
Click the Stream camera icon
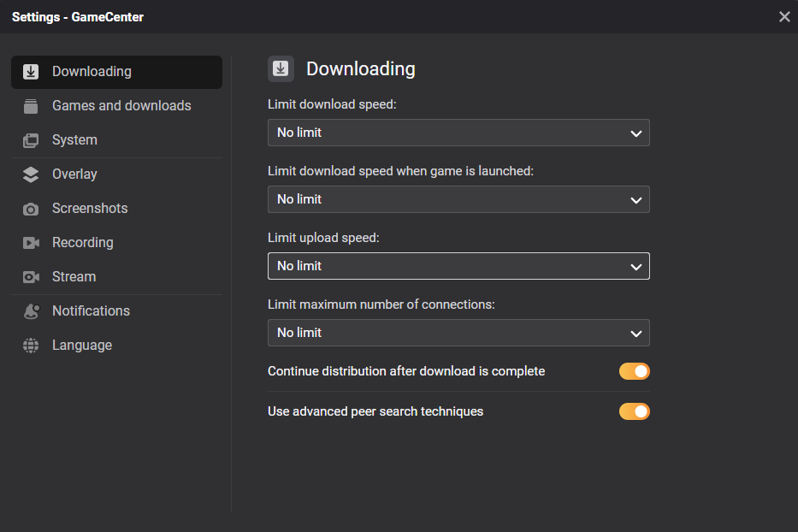(31, 277)
